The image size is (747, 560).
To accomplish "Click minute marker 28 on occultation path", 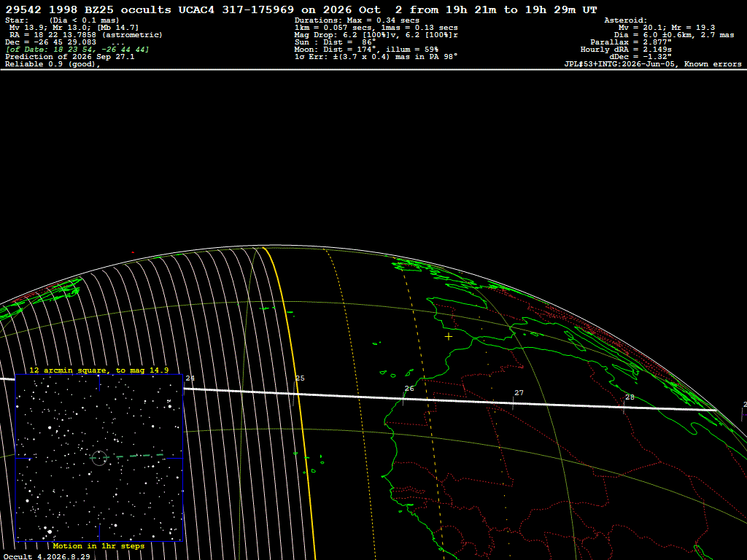I will [x=630, y=397].
